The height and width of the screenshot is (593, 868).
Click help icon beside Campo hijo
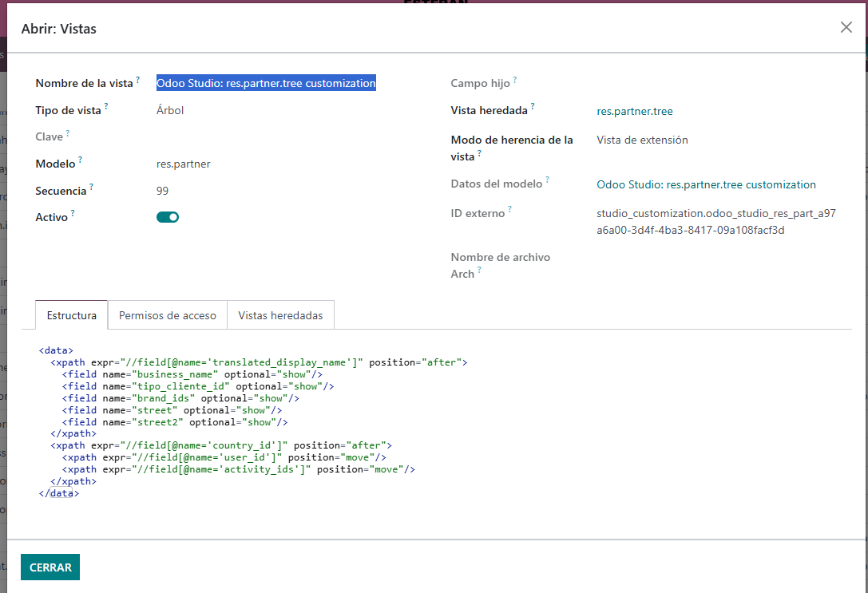(x=515, y=80)
